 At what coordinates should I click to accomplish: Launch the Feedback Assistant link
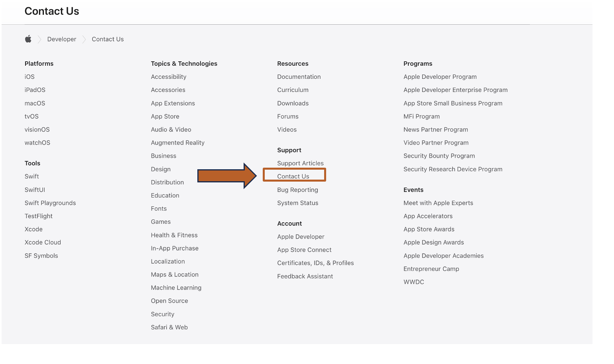pos(305,276)
